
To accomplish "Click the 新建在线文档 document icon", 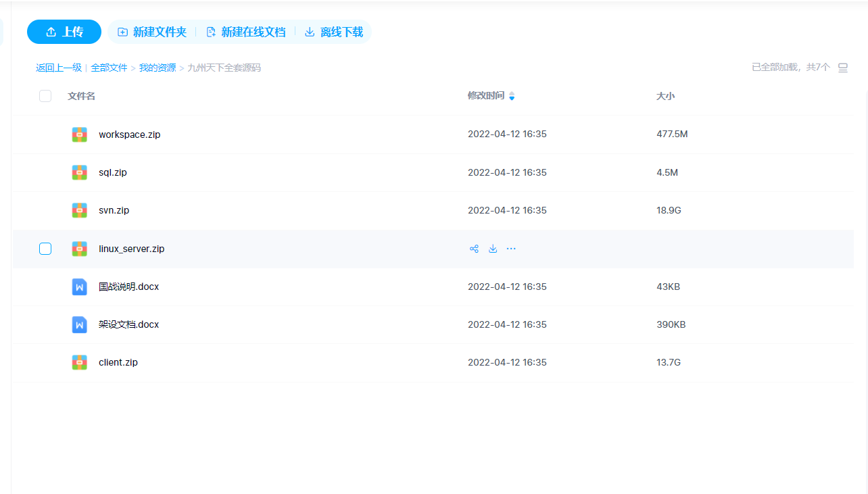I will [210, 31].
